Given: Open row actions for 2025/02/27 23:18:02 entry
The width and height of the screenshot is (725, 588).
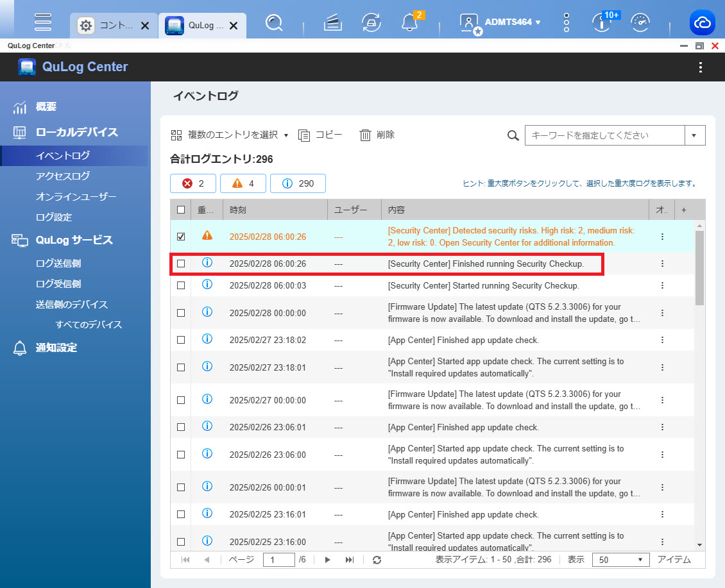Looking at the screenshot, I should click(x=662, y=340).
